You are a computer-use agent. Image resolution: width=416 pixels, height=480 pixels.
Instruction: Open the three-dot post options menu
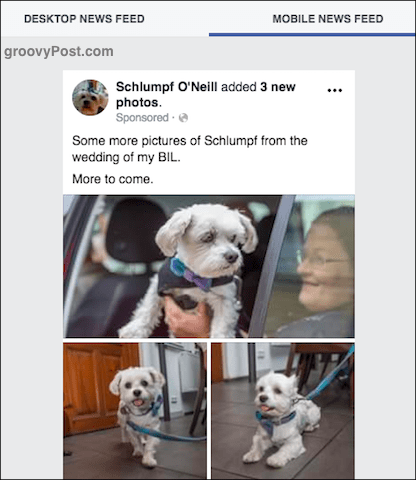point(335,90)
